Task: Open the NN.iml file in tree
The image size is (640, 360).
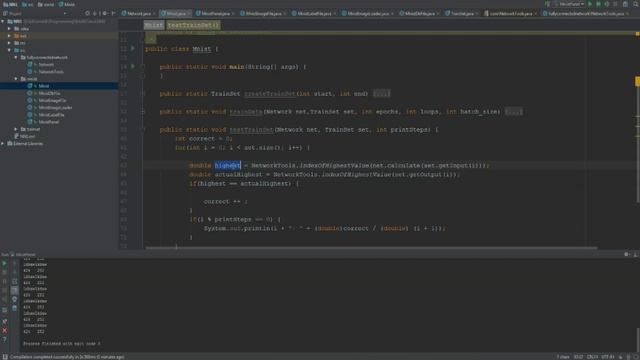Action: pyautogui.click(x=27, y=136)
